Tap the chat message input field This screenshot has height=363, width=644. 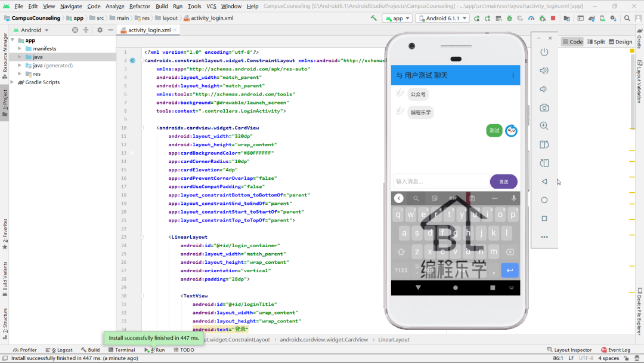pyautogui.click(x=441, y=181)
